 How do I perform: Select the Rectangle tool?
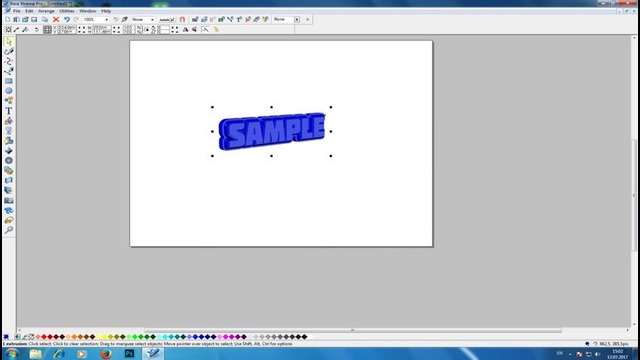click(x=9, y=81)
